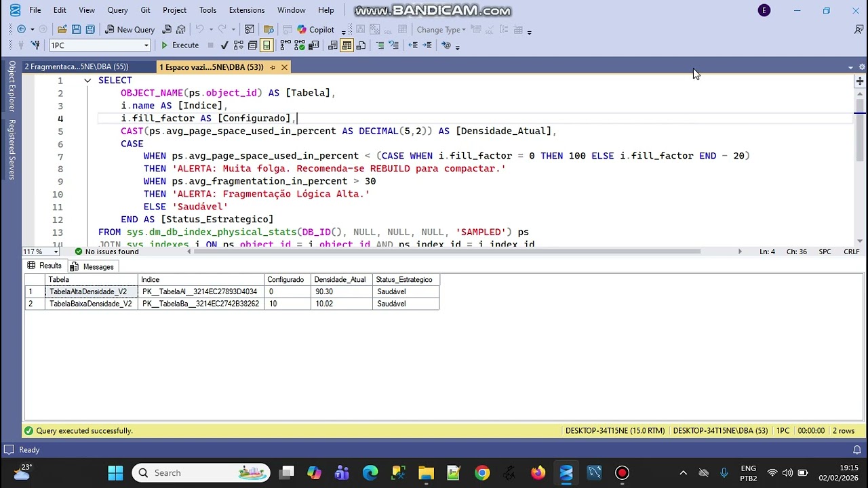The width and height of the screenshot is (868, 488).
Task: Select Results to File output mode
Action: (x=361, y=45)
